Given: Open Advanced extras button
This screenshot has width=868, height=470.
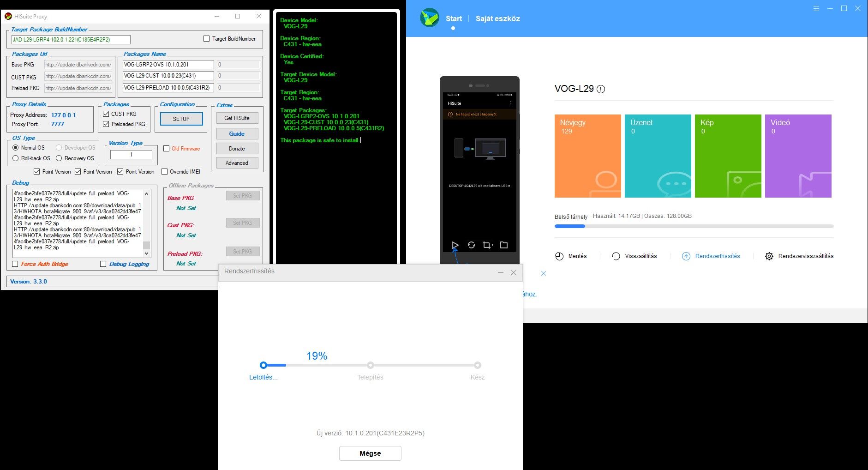Looking at the screenshot, I should 237,163.
